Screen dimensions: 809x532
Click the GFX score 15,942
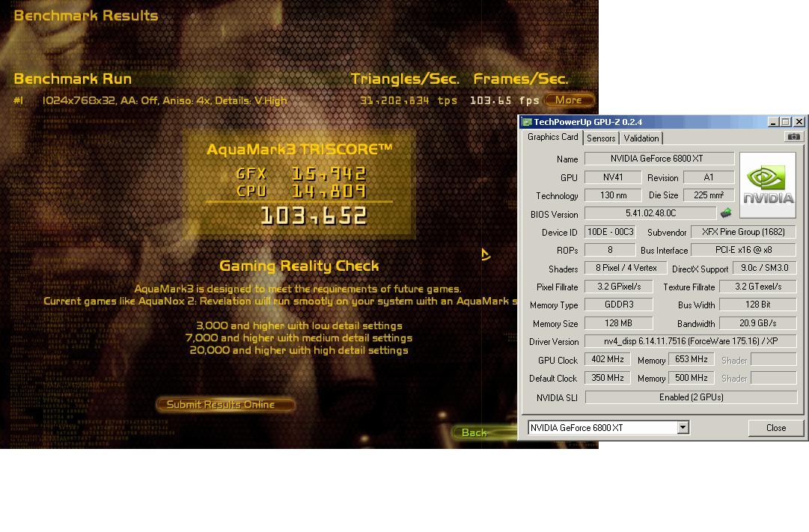329,174
